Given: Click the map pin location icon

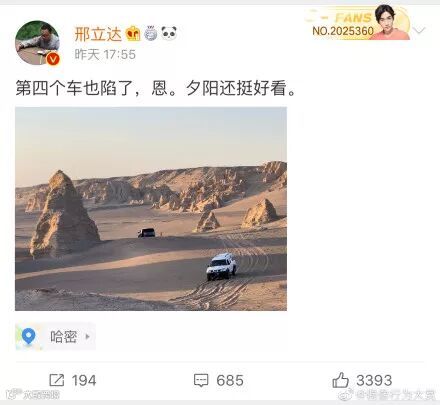Looking at the screenshot, I should (29, 336).
